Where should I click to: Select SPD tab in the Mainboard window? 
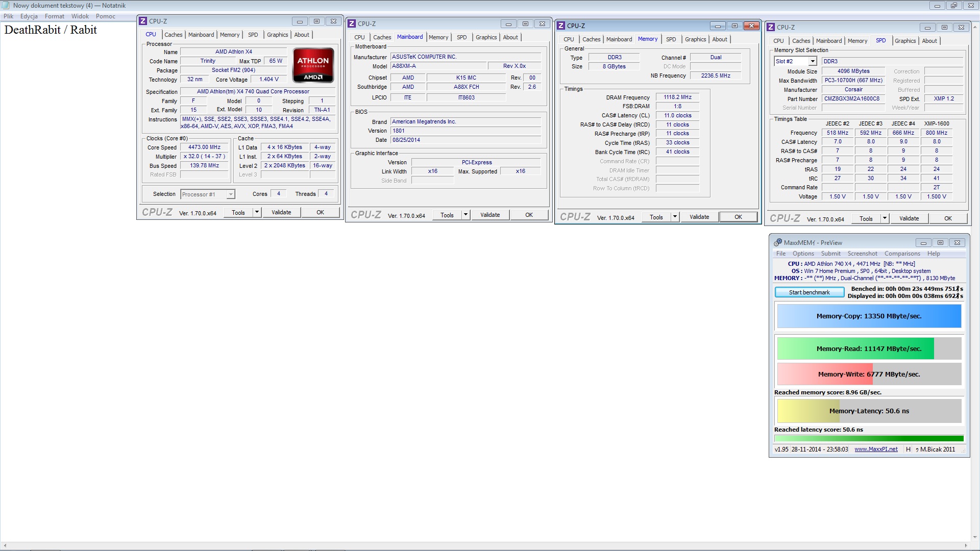tap(462, 37)
